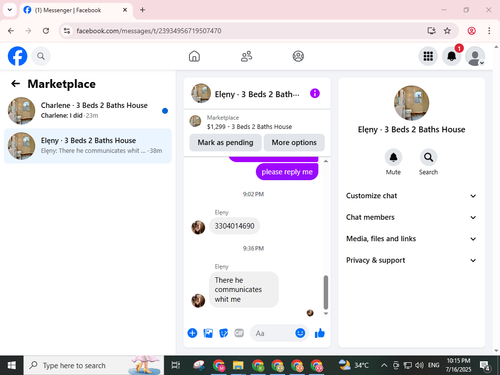
Task: Click the More options button
Action: click(294, 142)
